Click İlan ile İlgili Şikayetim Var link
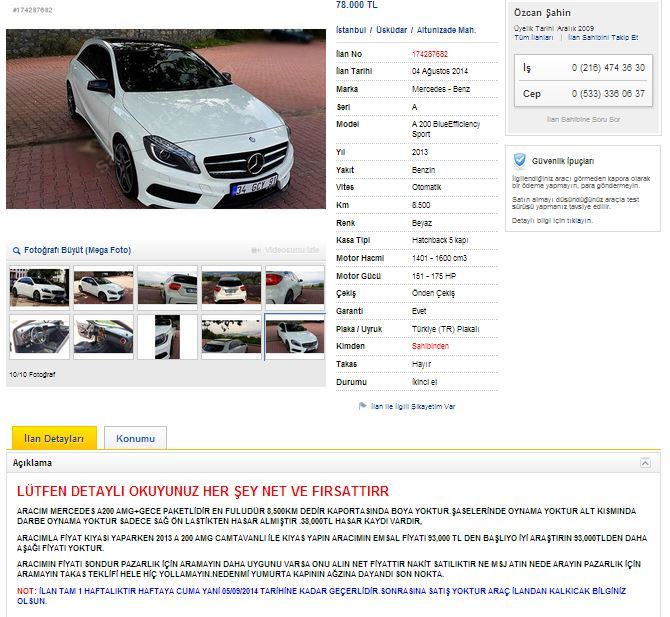This screenshot has width=670, height=617. pos(413,406)
